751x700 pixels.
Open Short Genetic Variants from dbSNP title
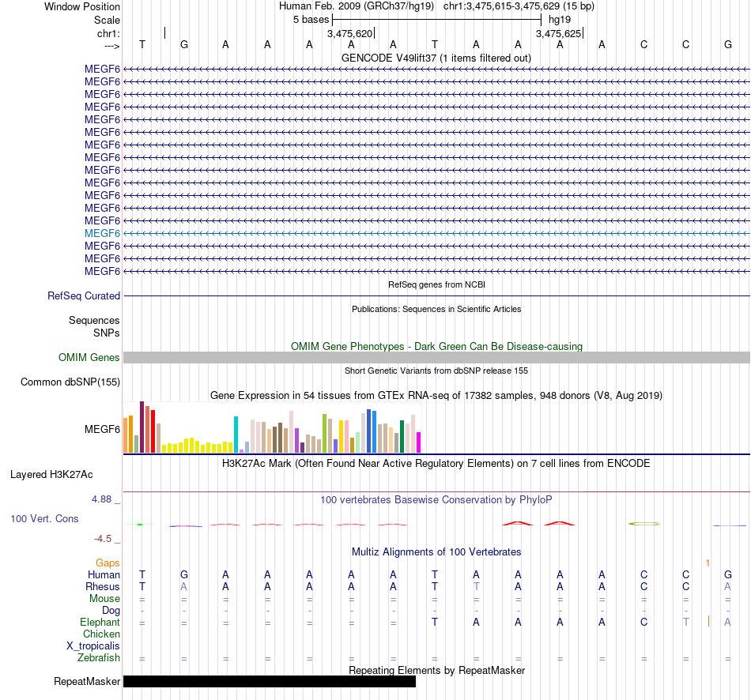point(436,371)
